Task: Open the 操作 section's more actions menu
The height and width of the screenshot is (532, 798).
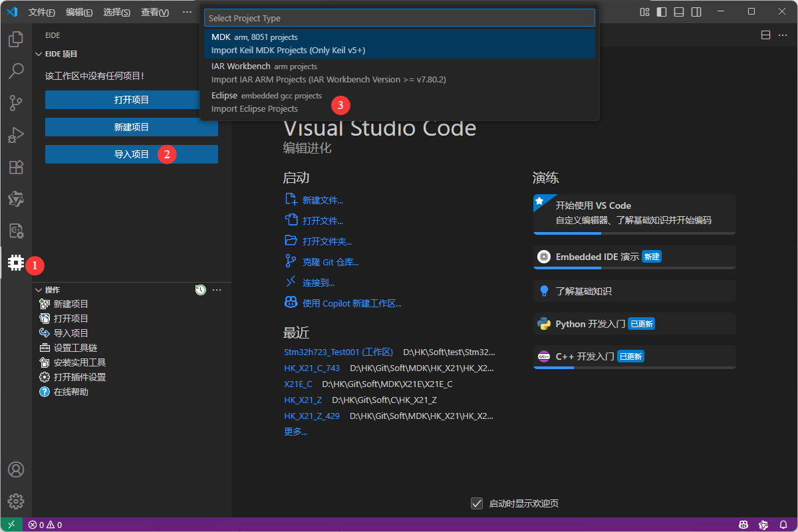Action: click(216, 289)
